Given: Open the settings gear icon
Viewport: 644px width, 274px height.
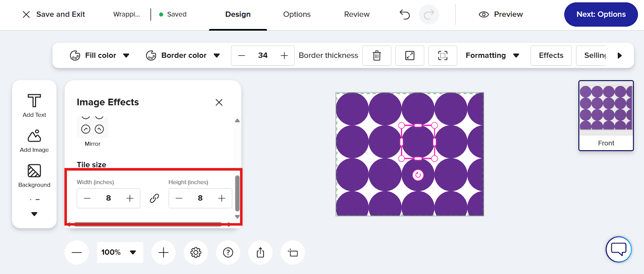Looking at the screenshot, I should 196,253.
